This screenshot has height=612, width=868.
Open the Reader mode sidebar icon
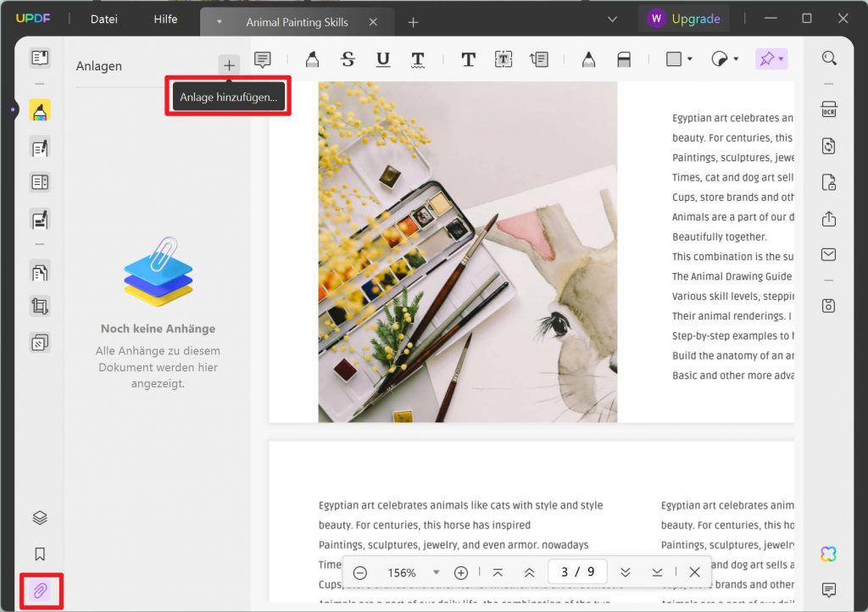pyautogui.click(x=40, y=58)
